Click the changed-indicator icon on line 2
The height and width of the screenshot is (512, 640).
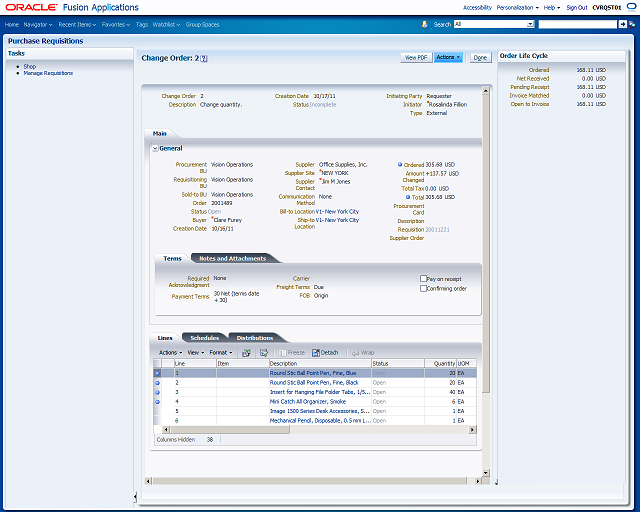[157, 383]
